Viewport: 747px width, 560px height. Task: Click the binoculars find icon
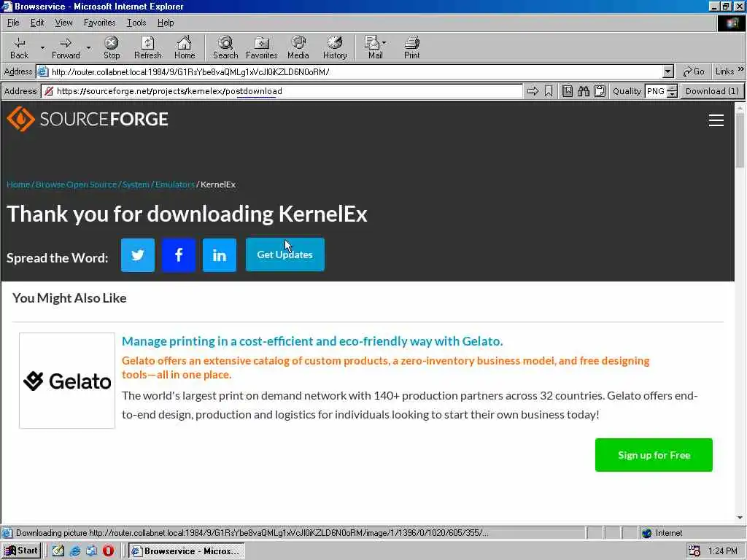point(584,91)
